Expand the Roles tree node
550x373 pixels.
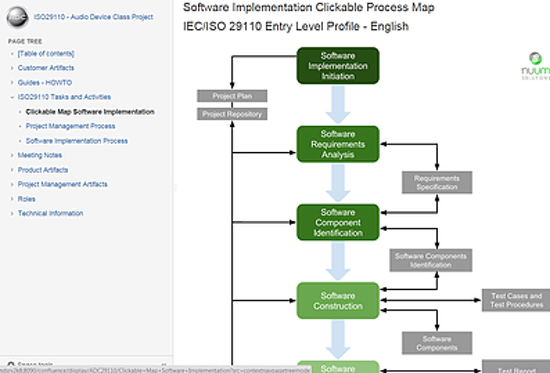tap(12, 199)
